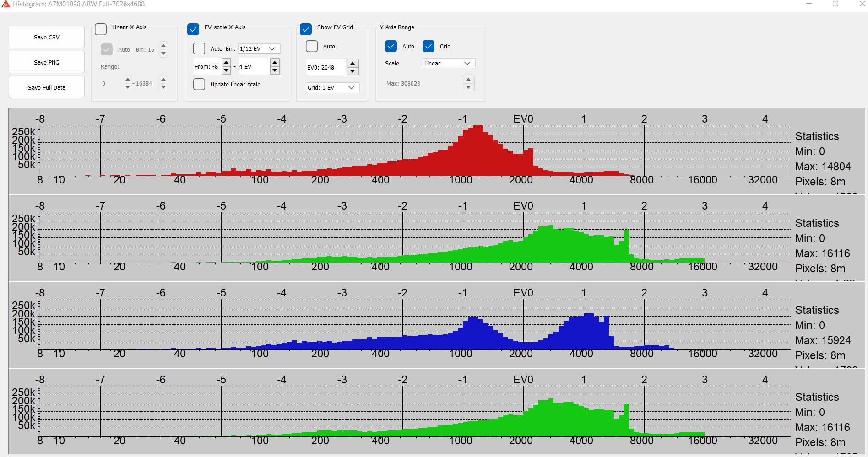Click the Save CSV button

46,37
